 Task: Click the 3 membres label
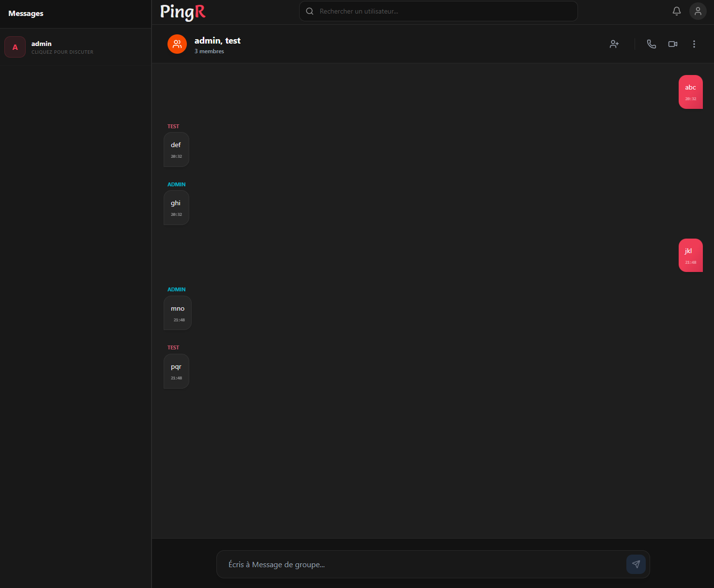click(x=209, y=51)
